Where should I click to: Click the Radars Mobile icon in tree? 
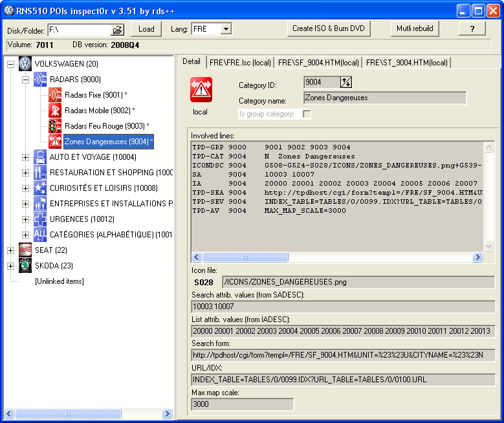(56, 111)
